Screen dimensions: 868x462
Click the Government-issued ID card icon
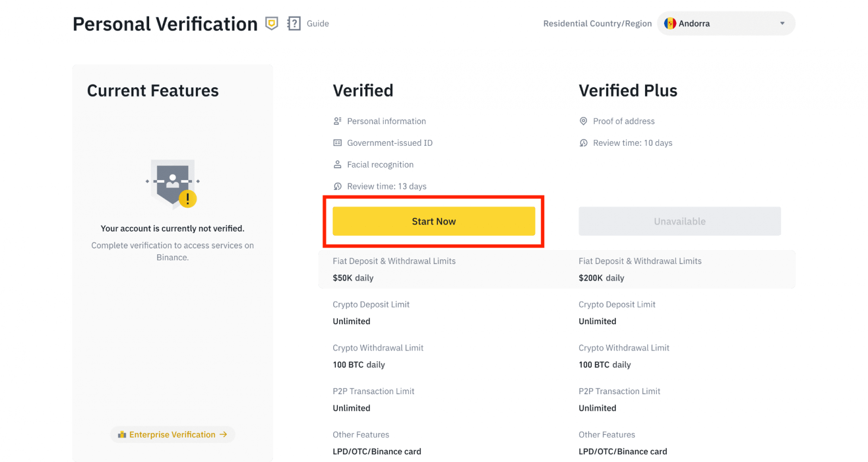[337, 143]
